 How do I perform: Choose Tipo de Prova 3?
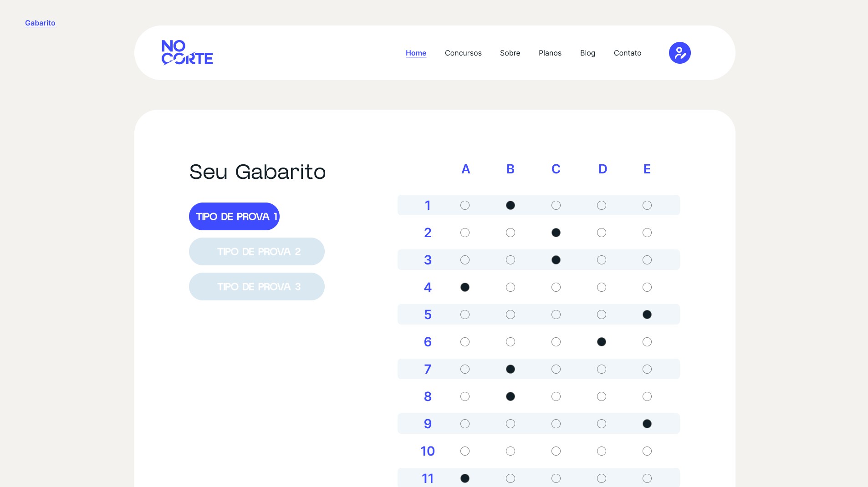pyautogui.click(x=256, y=287)
